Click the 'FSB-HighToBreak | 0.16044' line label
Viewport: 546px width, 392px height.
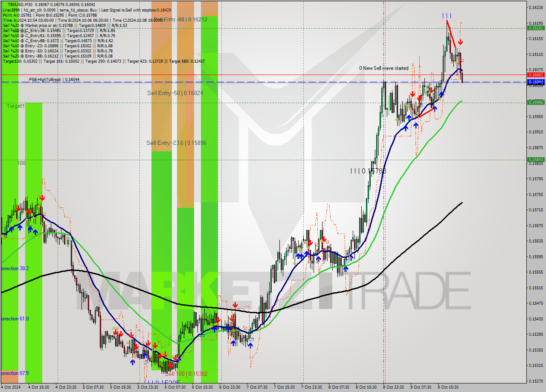coord(54,79)
